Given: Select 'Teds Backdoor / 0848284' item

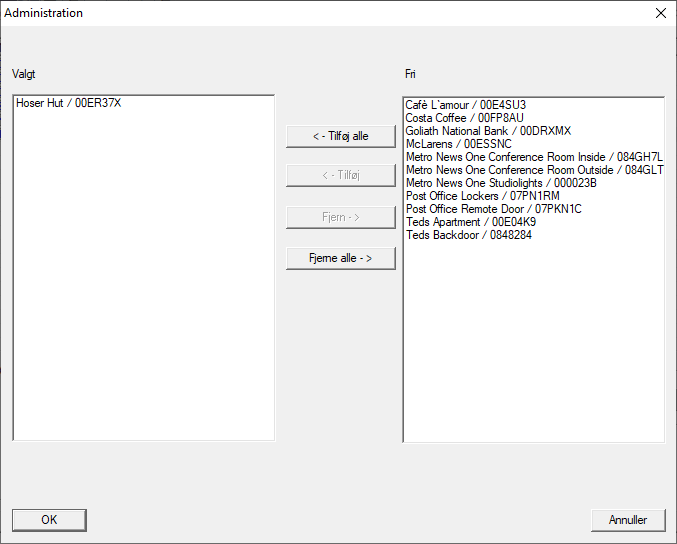Looking at the screenshot, I should click(468, 235).
